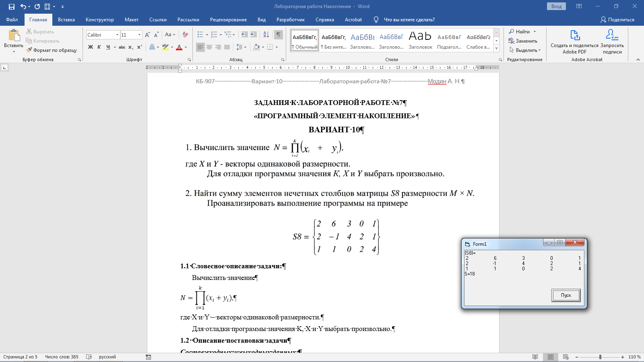
Task: Open the Выделить dropdown
Action: 525,50
